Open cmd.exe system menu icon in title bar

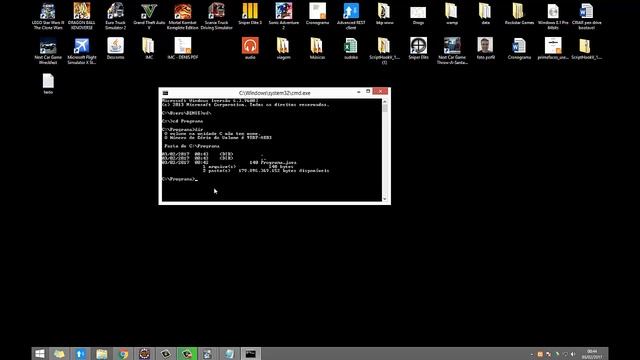point(165,93)
